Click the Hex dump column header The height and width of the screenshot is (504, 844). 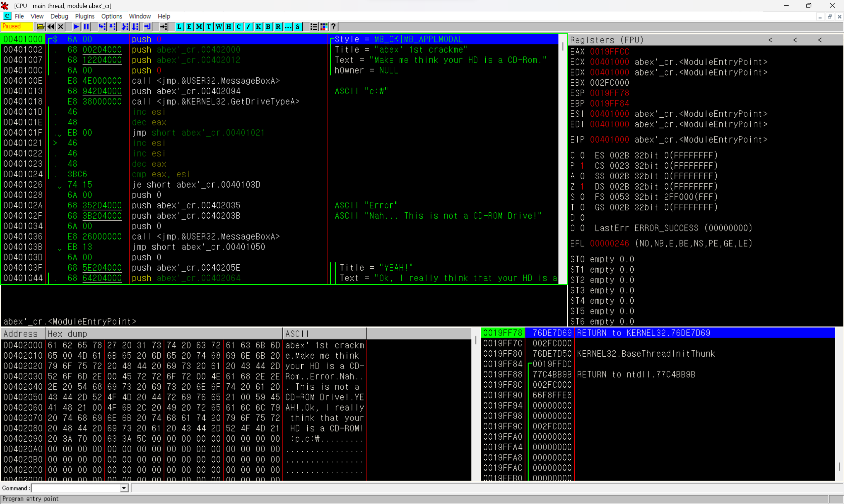coord(164,334)
